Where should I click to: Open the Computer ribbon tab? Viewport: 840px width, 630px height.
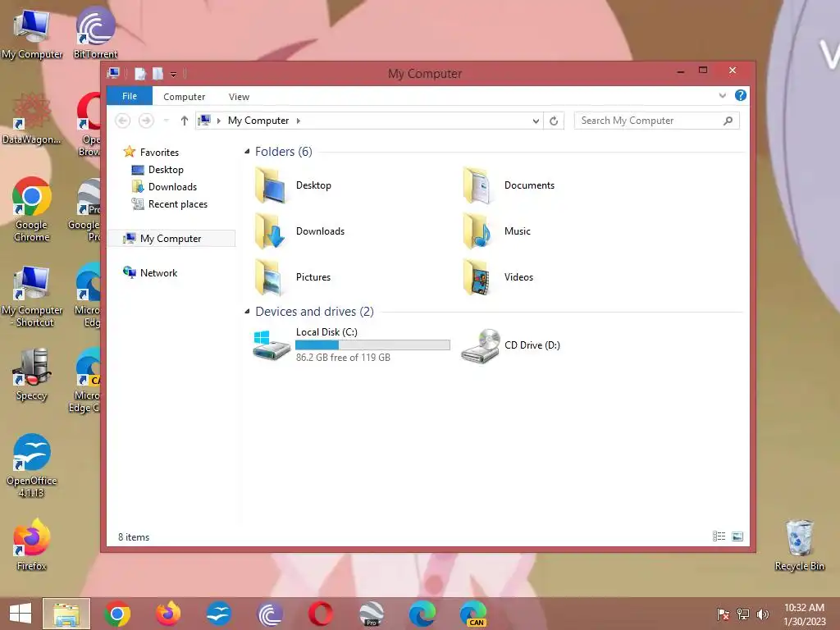(x=185, y=97)
